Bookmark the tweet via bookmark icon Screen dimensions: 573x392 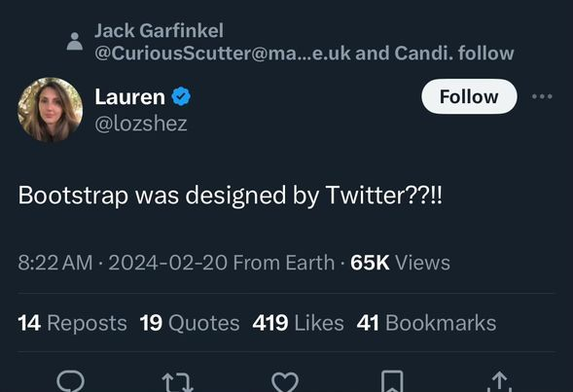click(392, 381)
